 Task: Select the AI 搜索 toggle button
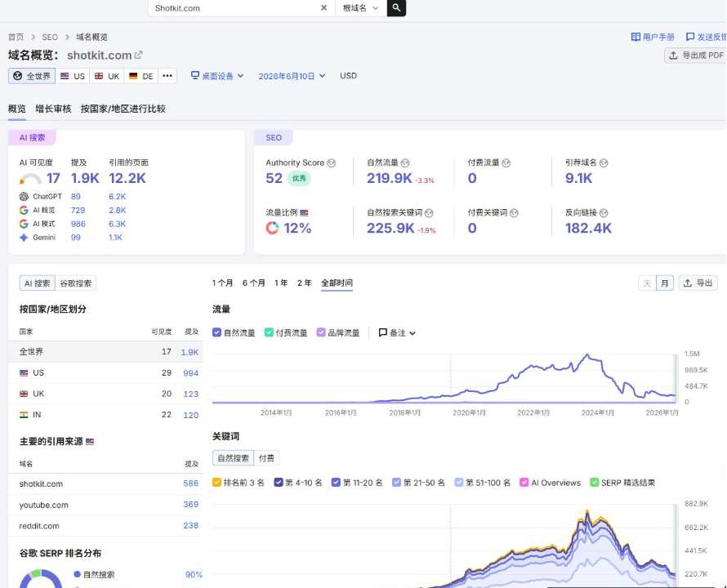pos(37,283)
